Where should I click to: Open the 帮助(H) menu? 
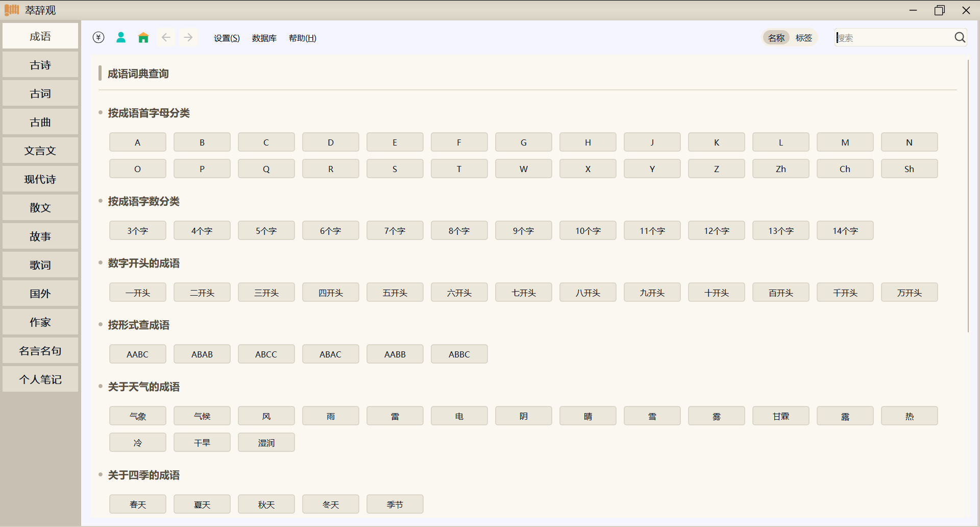point(303,38)
